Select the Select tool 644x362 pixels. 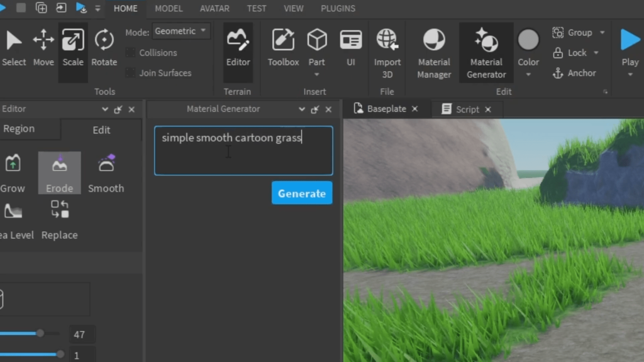pyautogui.click(x=14, y=48)
